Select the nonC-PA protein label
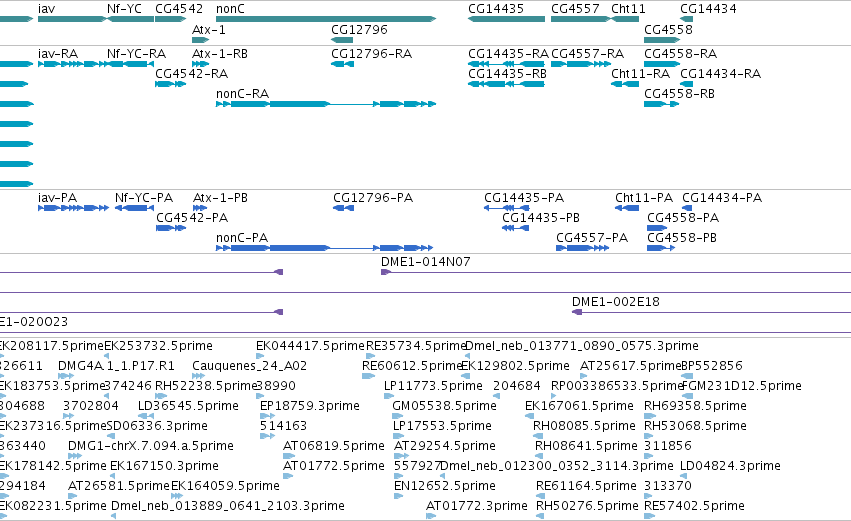Image resolution: width=851 pixels, height=521 pixels. [242, 238]
